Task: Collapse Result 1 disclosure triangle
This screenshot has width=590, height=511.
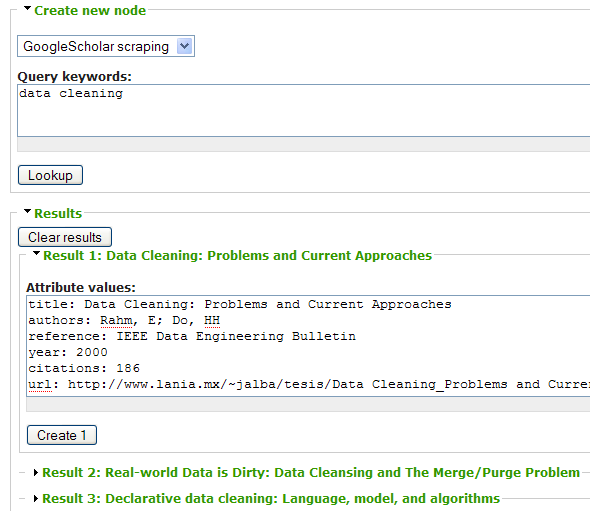Action: point(36,253)
